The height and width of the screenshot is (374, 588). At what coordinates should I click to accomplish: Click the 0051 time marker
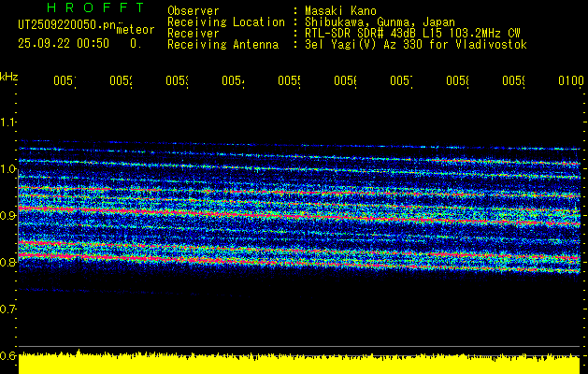[65, 80]
